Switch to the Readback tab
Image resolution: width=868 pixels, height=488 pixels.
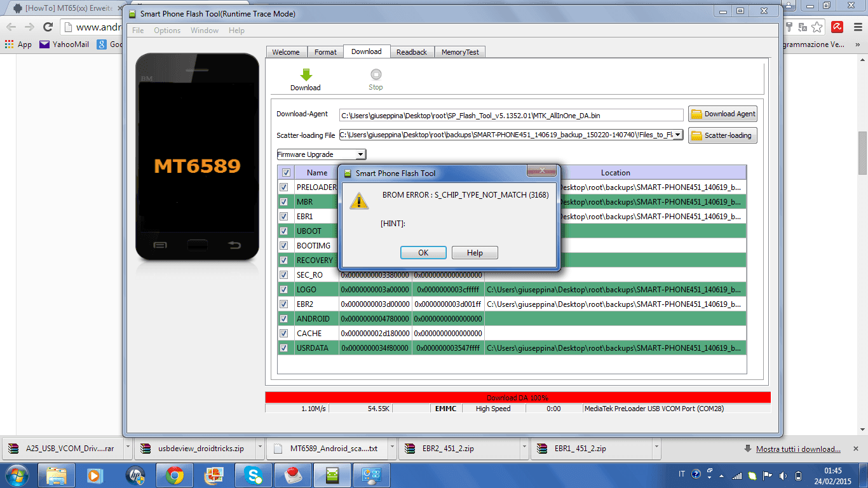click(x=412, y=52)
